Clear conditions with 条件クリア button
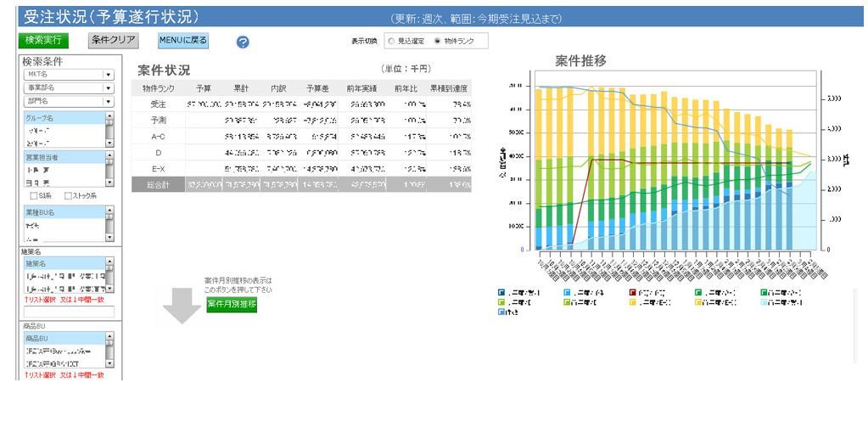868x422 pixels. (113, 40)
